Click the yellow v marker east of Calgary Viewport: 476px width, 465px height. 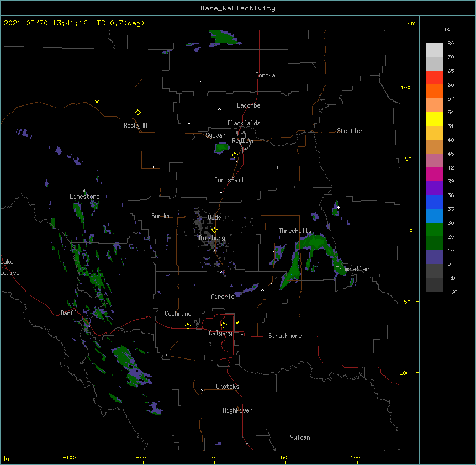pyautogui.click(x=237, y=323)
